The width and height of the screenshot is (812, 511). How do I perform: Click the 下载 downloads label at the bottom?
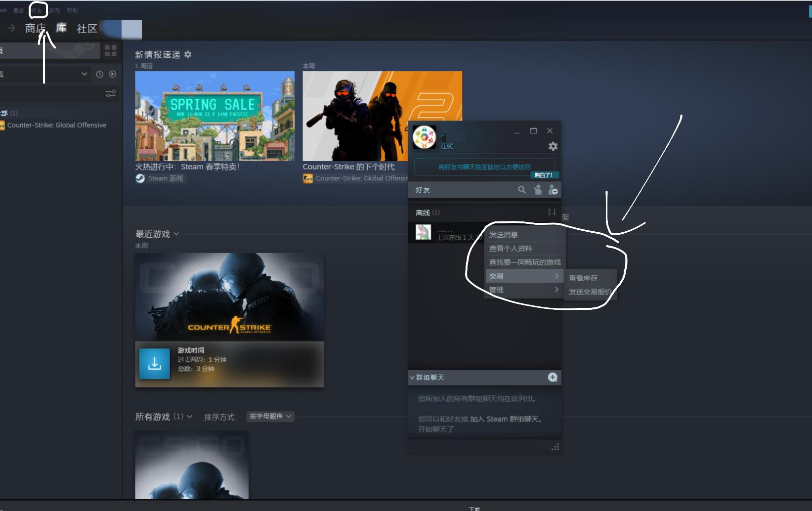point(474,509)
